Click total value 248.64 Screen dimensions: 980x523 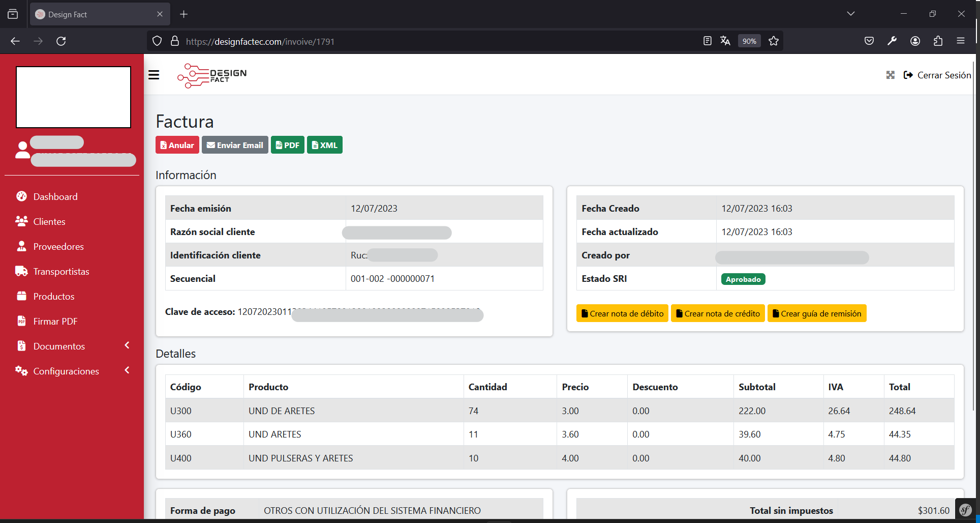coord(902,411)
